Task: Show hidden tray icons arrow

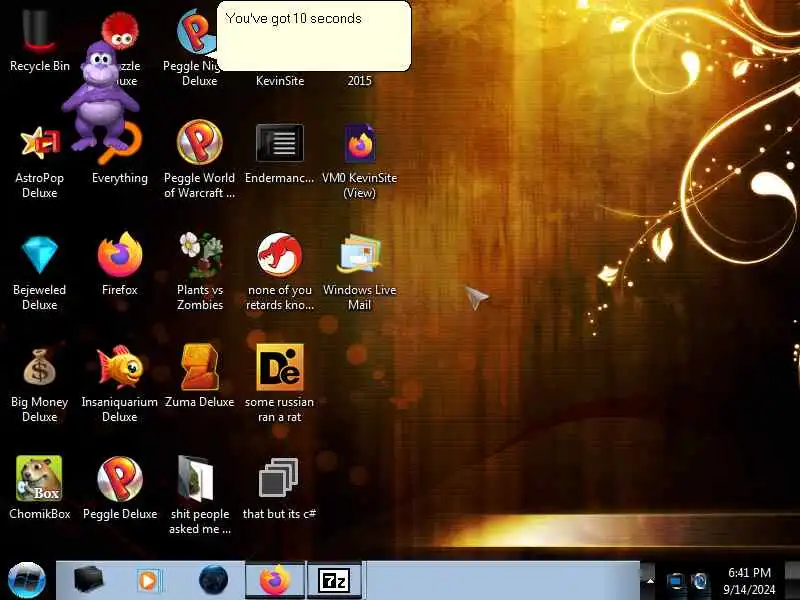Action: (650, 581)
